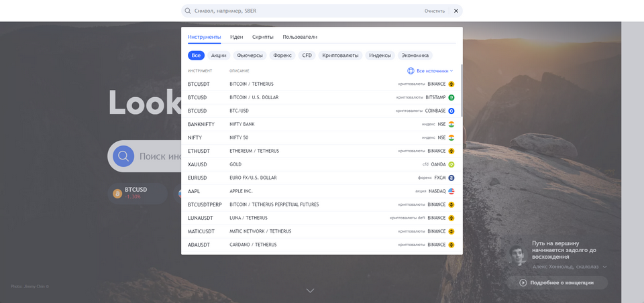Open the "Скрипты" tab
The width and height of the screenshot is (644, 303).
pos(262,37)
